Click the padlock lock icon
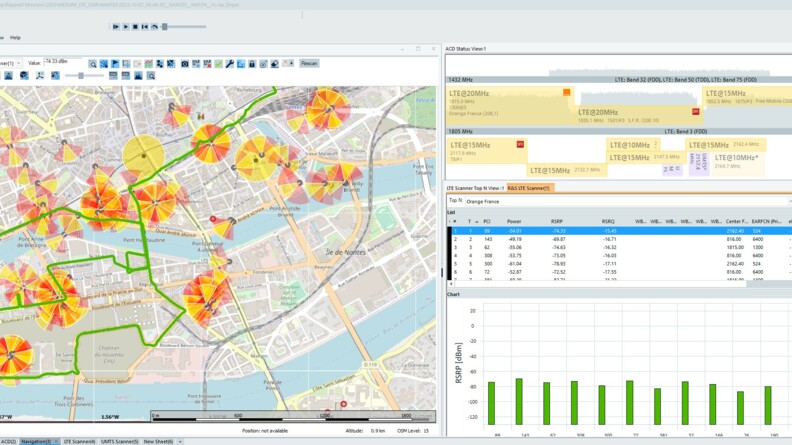 click(x=252, y=64)
